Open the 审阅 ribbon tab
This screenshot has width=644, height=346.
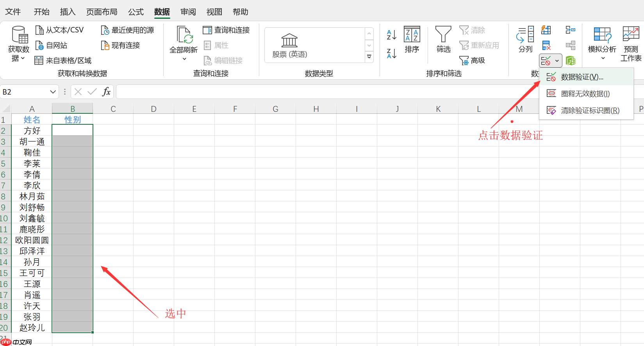(x=188, y=12)
